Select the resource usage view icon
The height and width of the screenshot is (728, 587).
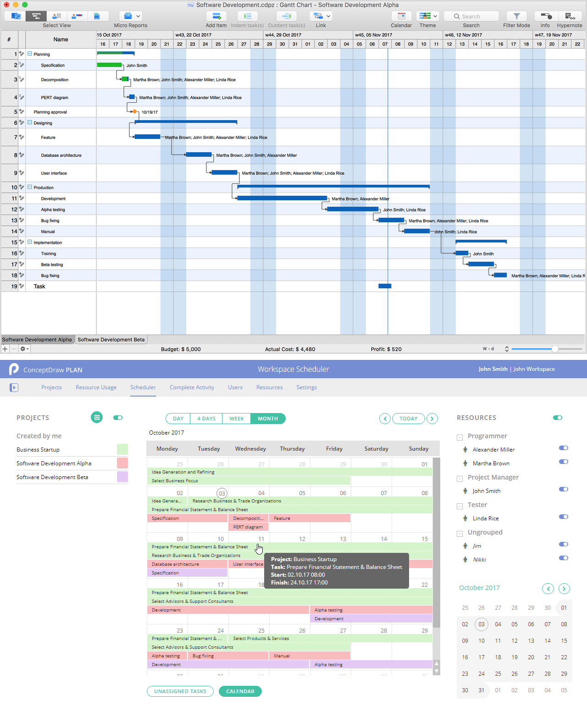(x=77, y=16)
